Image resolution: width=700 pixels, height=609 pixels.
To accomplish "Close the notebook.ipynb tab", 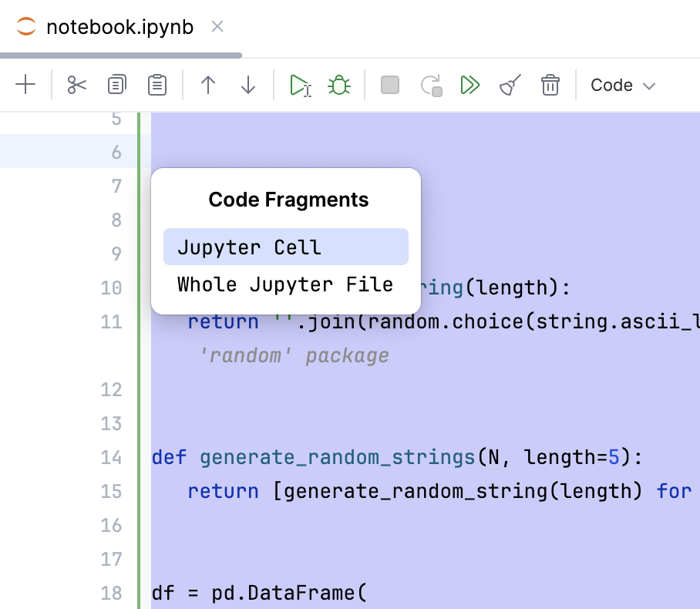I will (217, 27).
